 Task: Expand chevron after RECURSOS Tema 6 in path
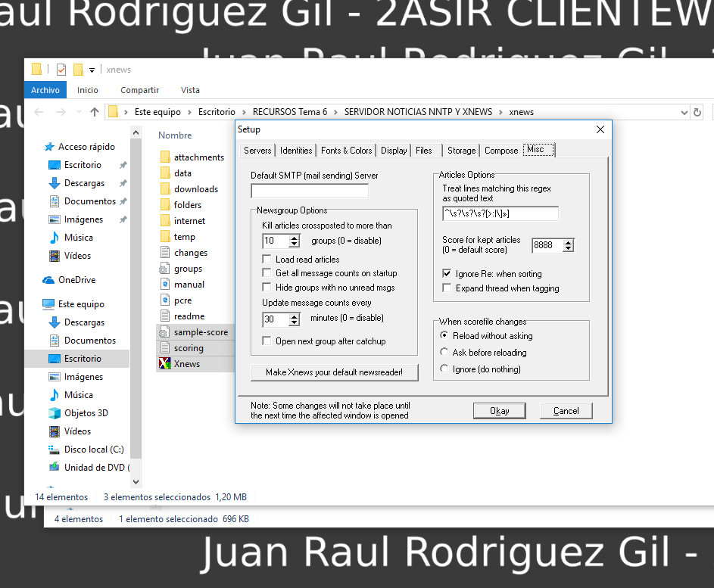coord(335,112)
